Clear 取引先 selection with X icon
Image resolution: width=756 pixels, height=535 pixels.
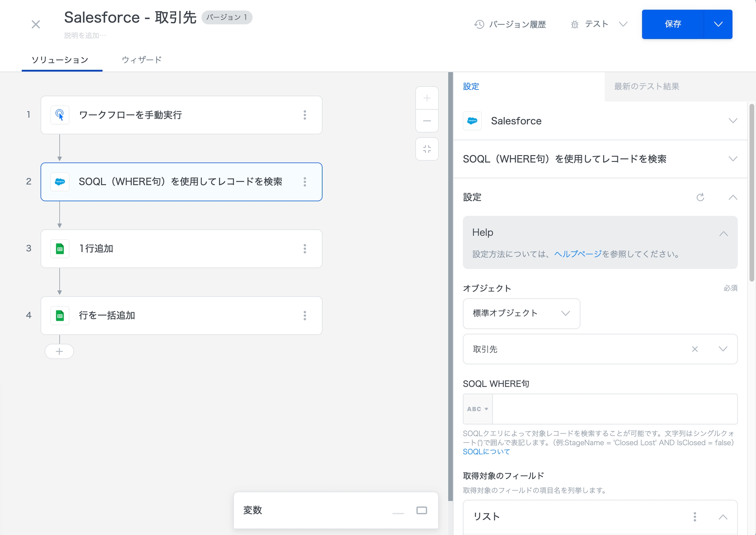click(x=695, y=349)
